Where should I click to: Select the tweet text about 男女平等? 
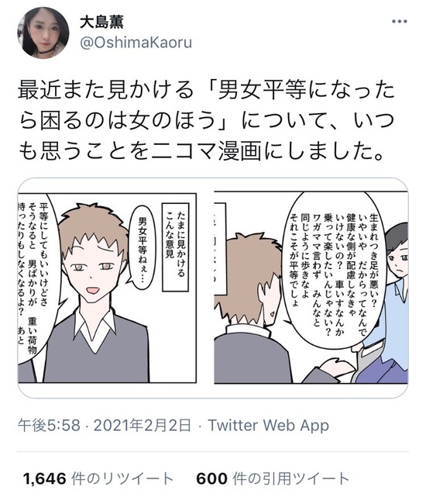(x=206, y=120)
